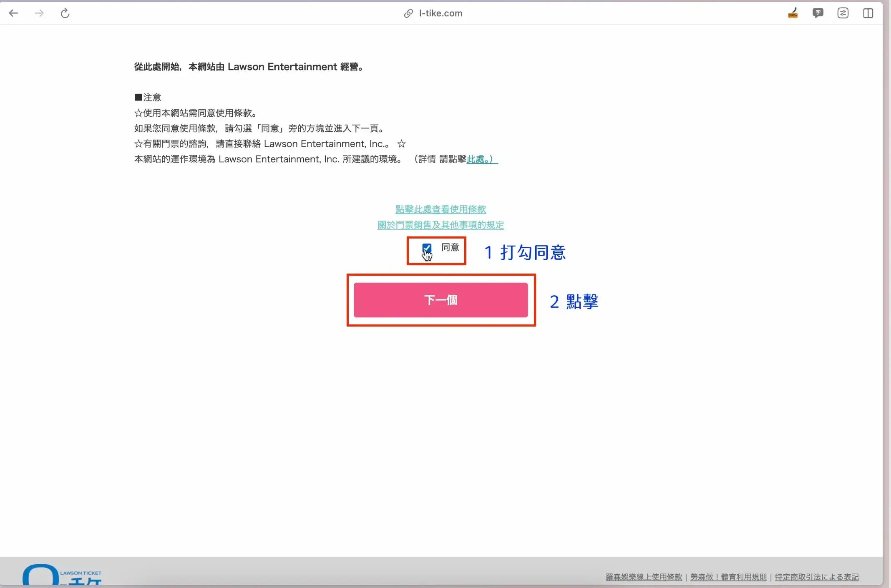Click the vertical scrollbar at right edge
Image resolution: width=891 pixels, height=588 pixels.
887,292
